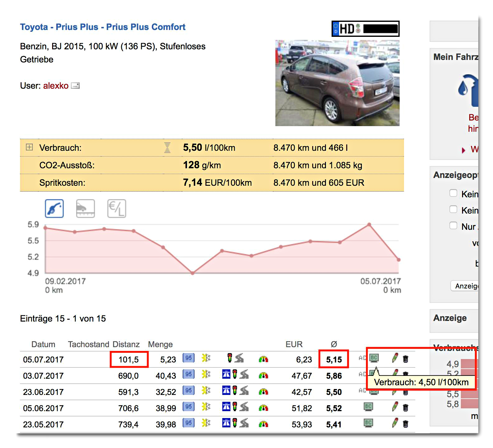Click the lowest chart data point at 4.9
Viewport: 493px width, 448px height.
coord(193,273)
